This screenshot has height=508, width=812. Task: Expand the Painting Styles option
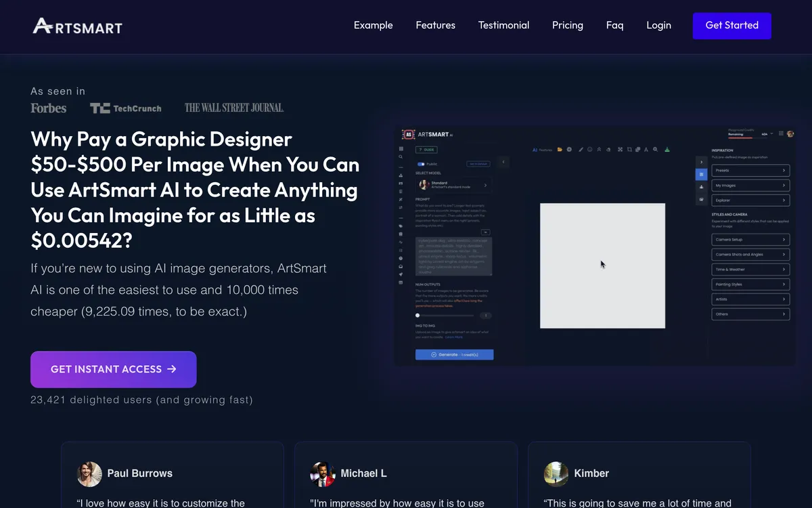(x=750, y=284)
